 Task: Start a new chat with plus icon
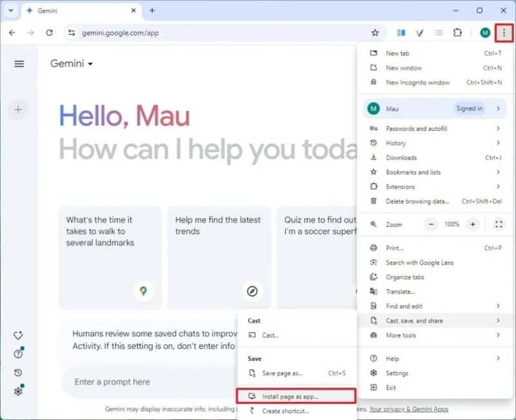[18, 110]
